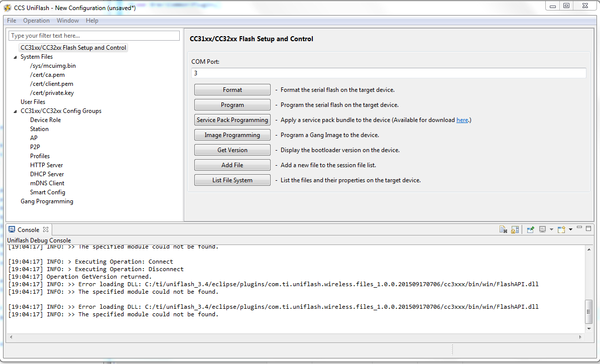Collapse the System Files tree node
Viewport: 600px width, 364px height.
pyautogui.click(x=15, y=57)
